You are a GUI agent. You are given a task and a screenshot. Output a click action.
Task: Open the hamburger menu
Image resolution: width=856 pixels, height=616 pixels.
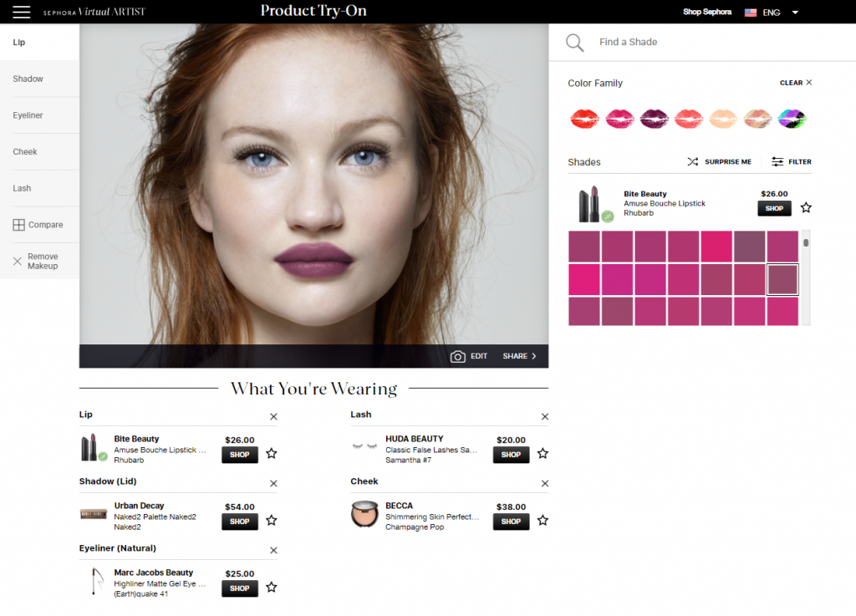point(21,12)
